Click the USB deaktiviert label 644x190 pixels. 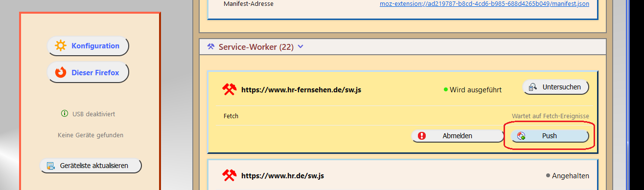pos(94,114)
